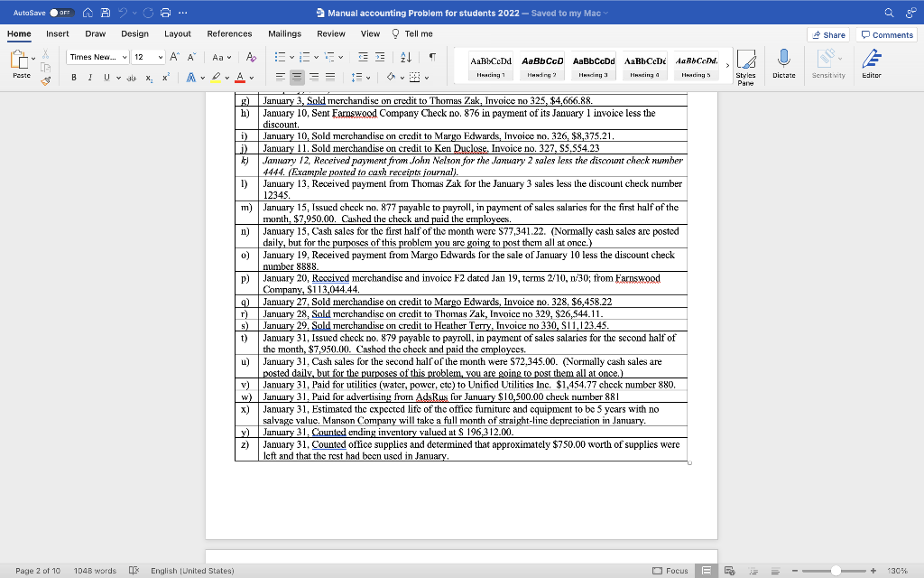Justify the paragraph text

tap(330, 78)
